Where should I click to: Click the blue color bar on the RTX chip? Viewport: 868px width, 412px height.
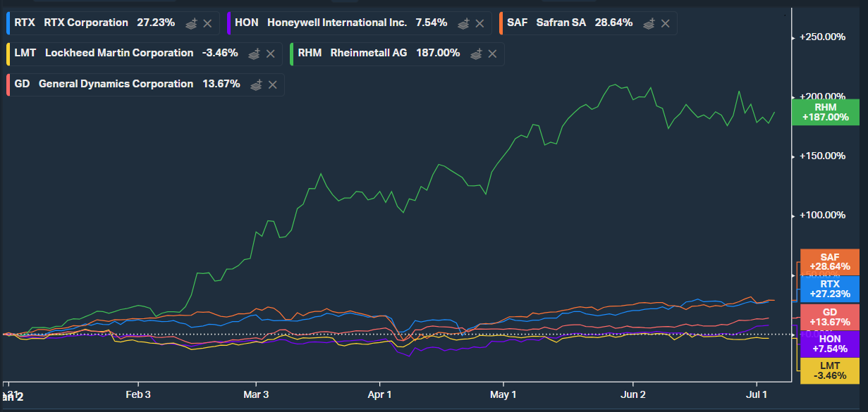click(7, 23)
